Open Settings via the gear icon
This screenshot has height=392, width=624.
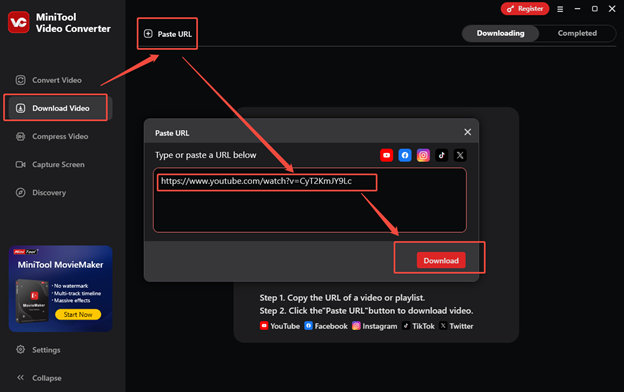pos(20,349)
